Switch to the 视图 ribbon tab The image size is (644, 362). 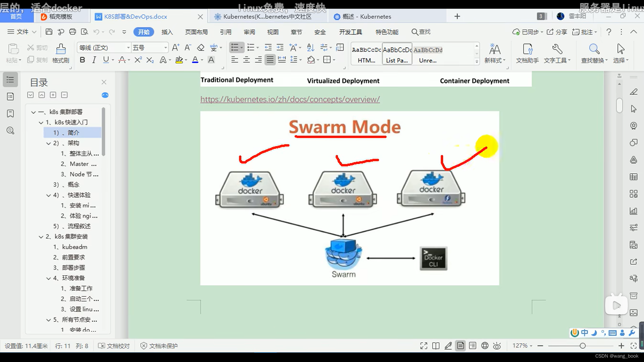(x=273, y=32)
